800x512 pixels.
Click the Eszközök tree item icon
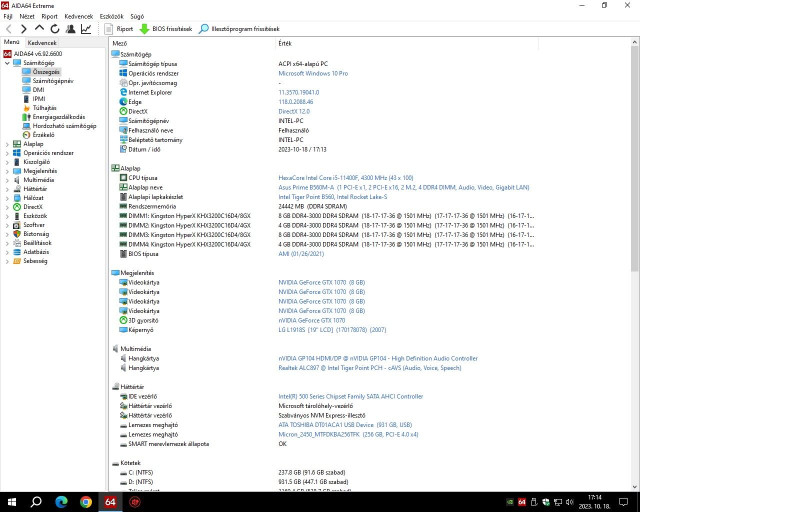[x=17, y=216]
